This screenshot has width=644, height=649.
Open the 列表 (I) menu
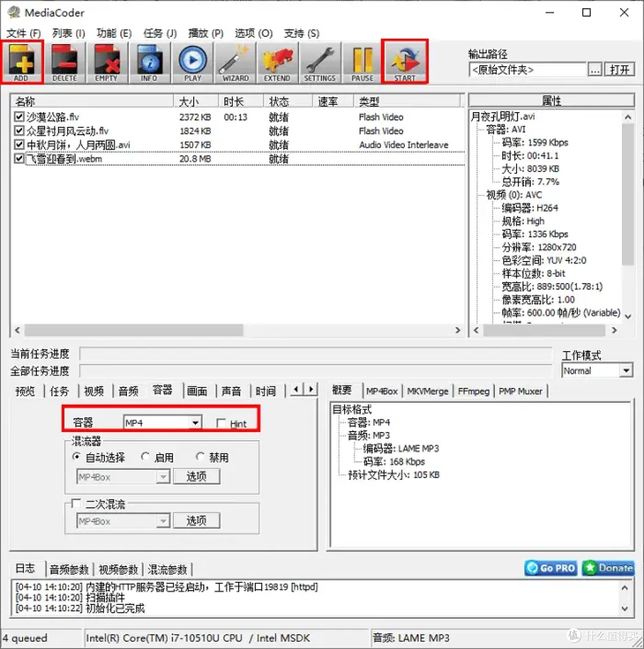click(69, 33)
